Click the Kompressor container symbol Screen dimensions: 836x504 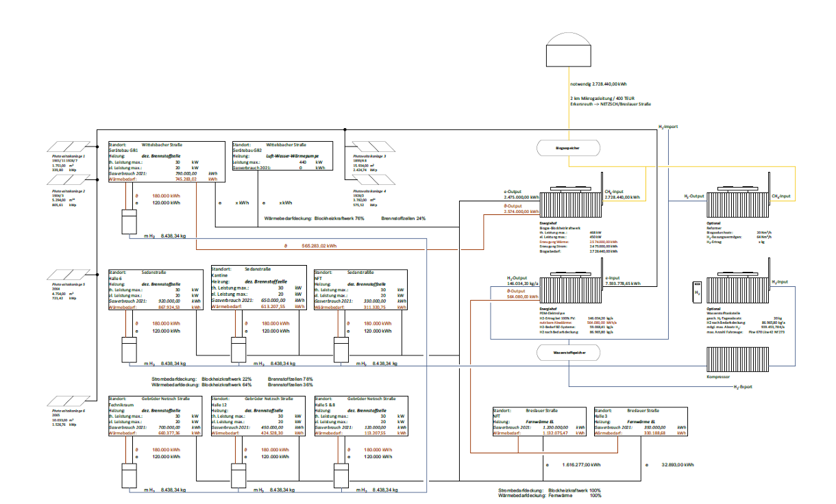click(737, 359)
